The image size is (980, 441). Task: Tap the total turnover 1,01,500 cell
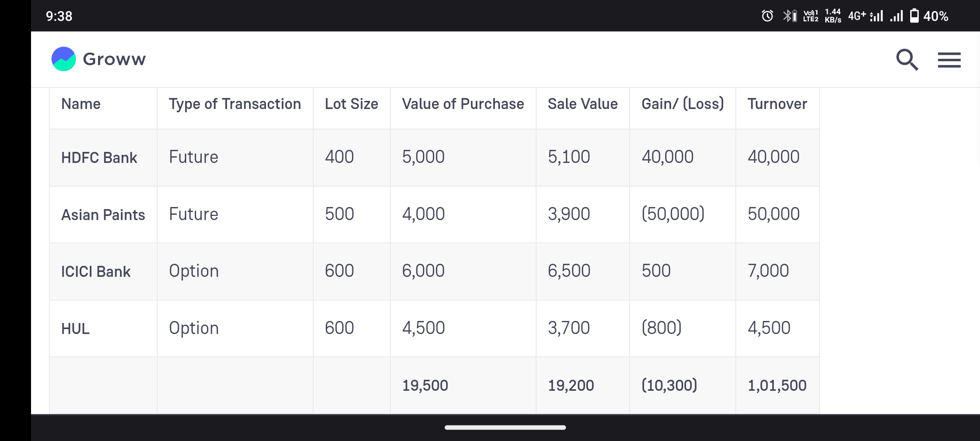pos(777,385)
